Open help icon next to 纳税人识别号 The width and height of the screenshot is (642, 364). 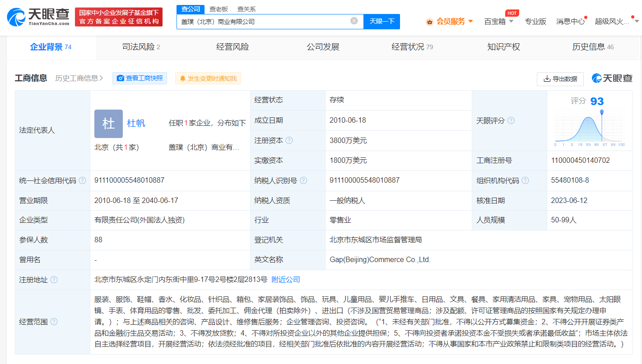point(303,180)
